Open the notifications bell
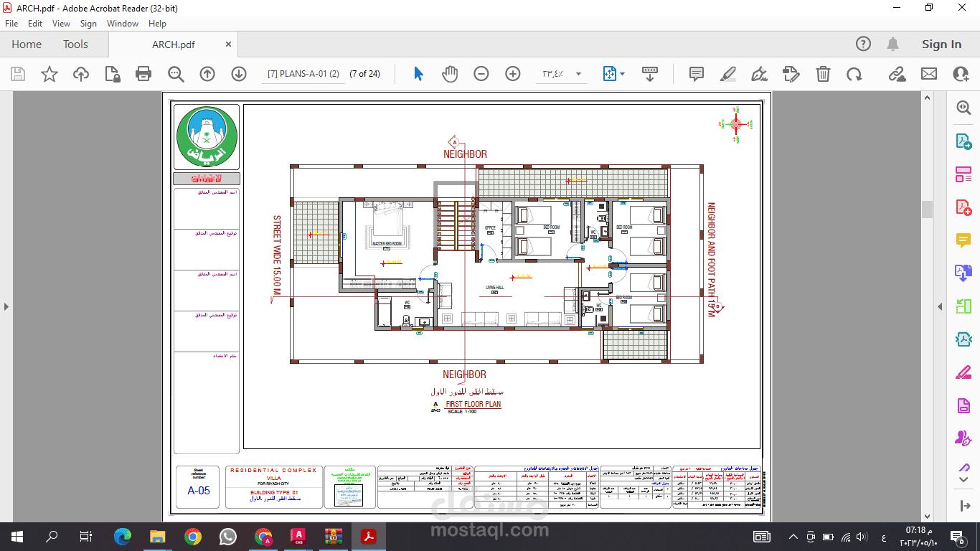 point(893,44)
